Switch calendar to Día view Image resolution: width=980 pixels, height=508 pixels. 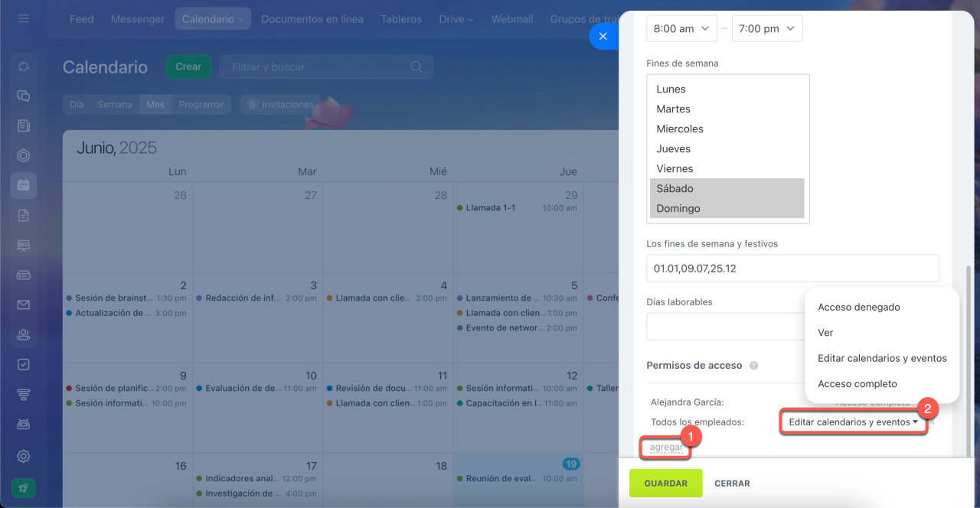tap(77, 104)
